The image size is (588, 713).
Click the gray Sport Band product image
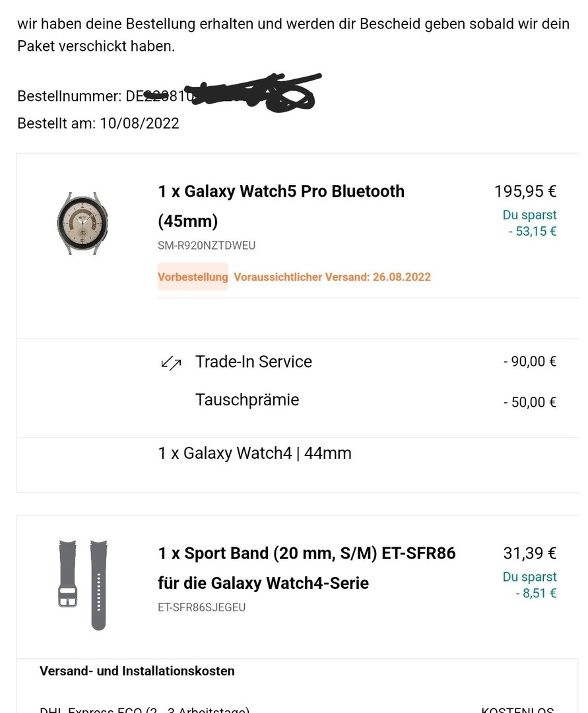pyautogui.click(x=83, y=585)
